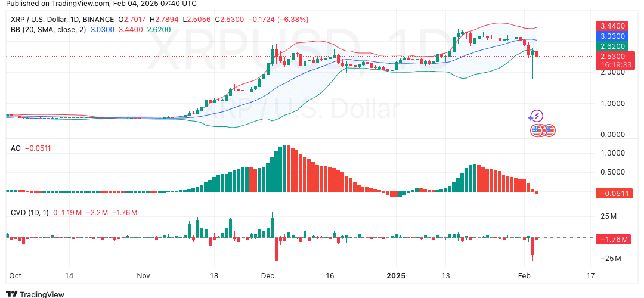
Task: Select the CVD (1D, 1) indicator legend
Action: click(30, 213)
